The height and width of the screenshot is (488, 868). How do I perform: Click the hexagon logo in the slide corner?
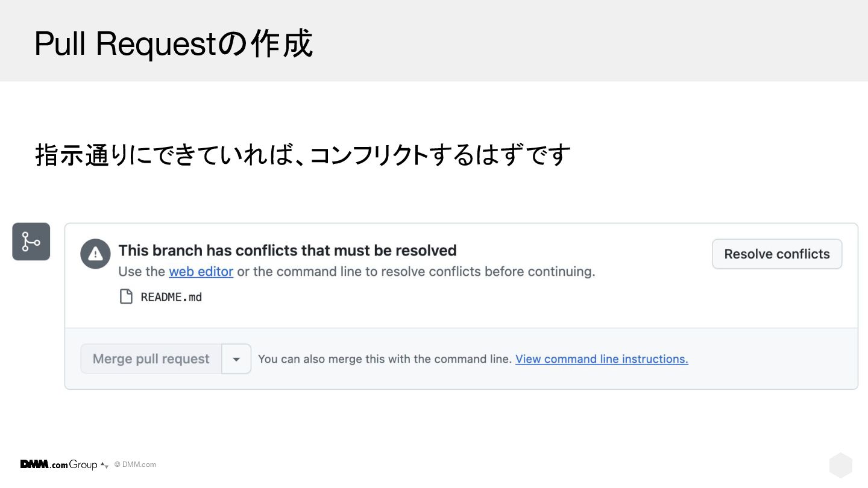[x=841, y=465]
